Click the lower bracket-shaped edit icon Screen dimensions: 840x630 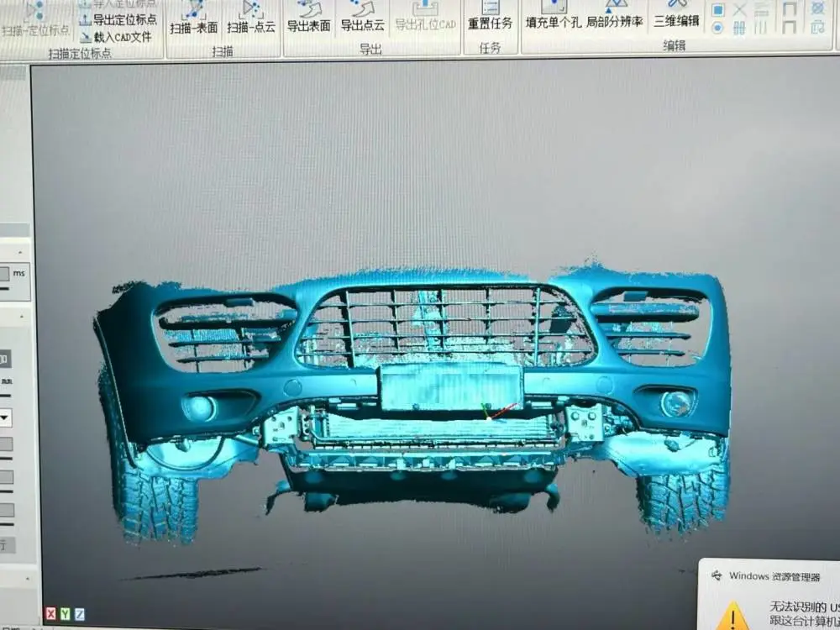pos(789,27)
